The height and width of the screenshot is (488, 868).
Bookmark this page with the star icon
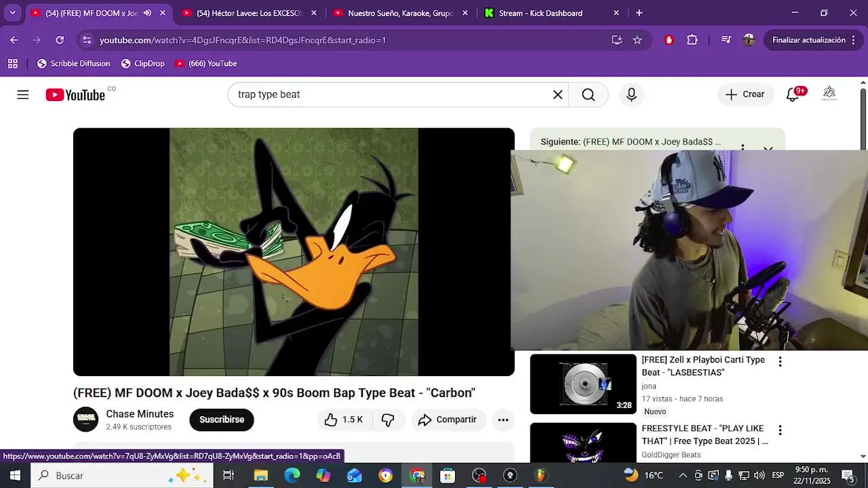[637, 40]
